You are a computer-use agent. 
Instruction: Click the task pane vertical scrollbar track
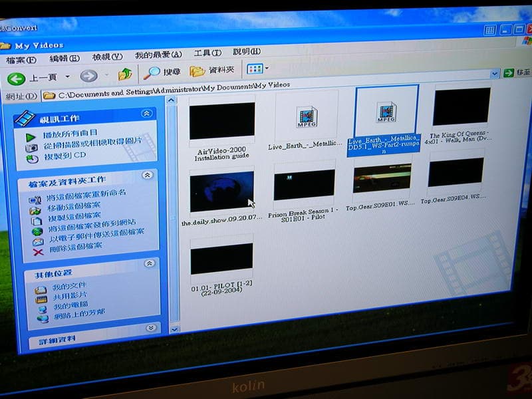point(173,214)
